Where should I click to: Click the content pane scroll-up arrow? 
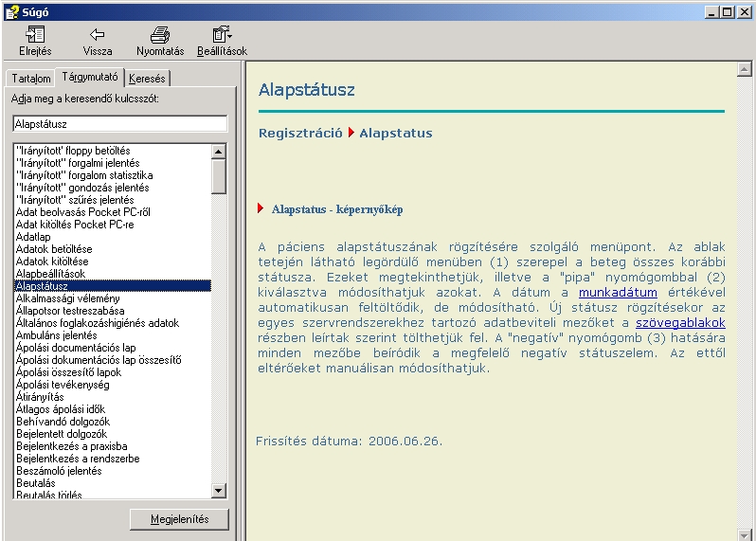click(744, 70)
